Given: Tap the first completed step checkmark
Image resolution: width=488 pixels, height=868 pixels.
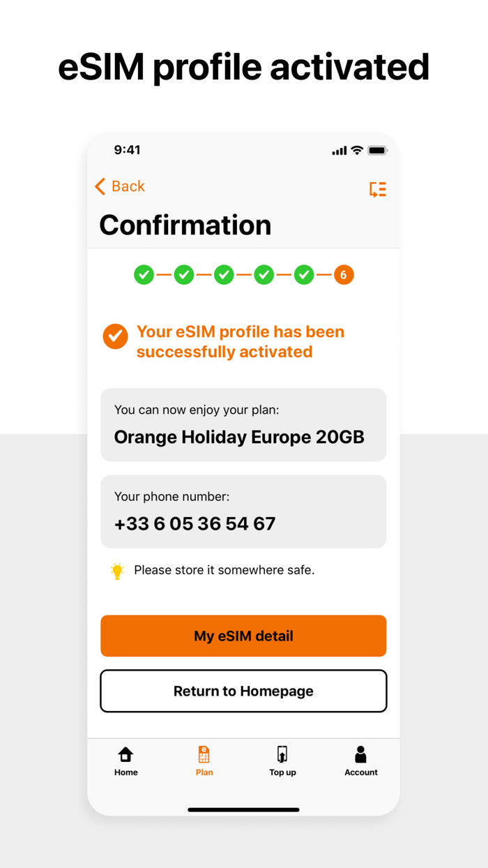Looking at the screenshot, I should [x=144, y=274].
